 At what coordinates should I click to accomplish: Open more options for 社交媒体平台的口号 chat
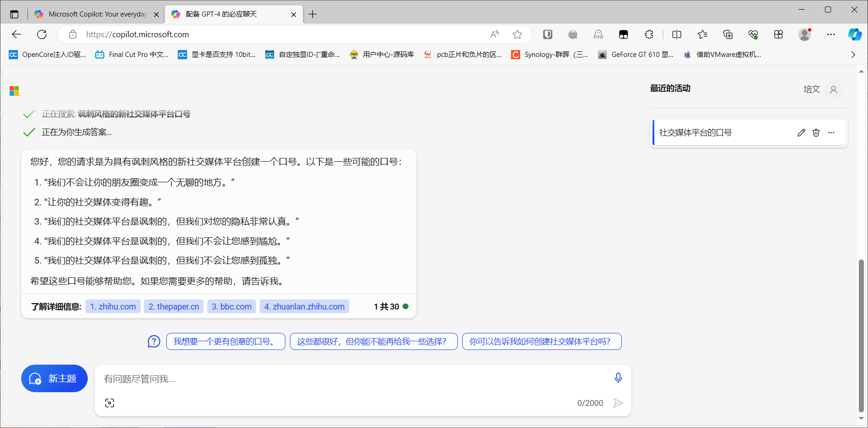(831, 133)
